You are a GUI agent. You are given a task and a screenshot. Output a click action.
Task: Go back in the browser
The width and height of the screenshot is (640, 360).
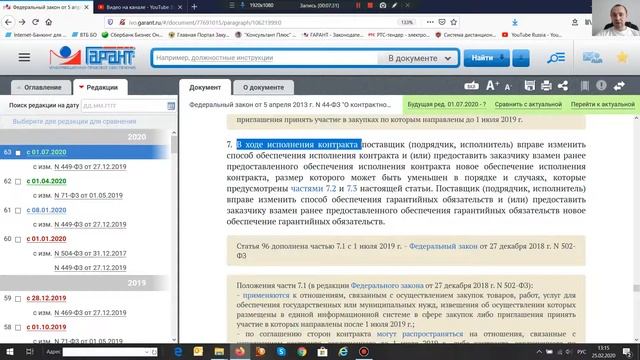pyautogui.click(x=9, y=22)
